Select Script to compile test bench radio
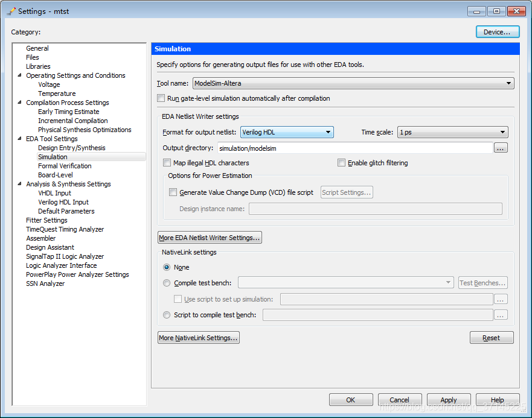532x418 pixels. pos(167,315)
